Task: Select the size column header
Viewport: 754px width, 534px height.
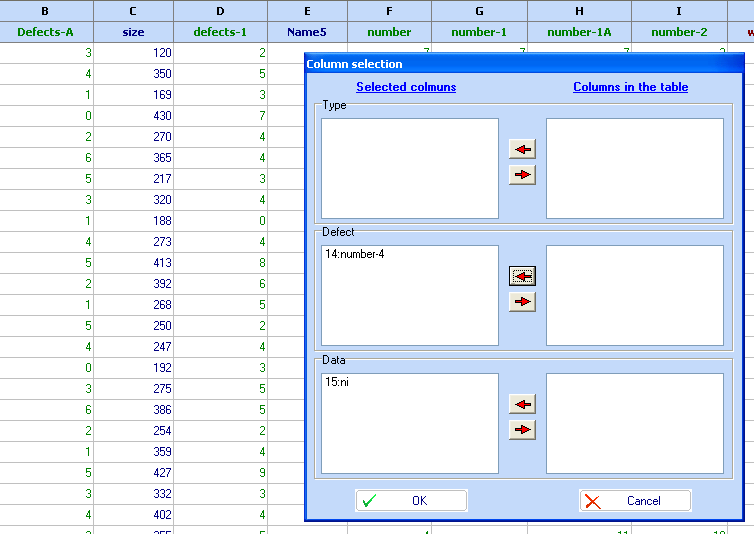Action: [133, 32]
